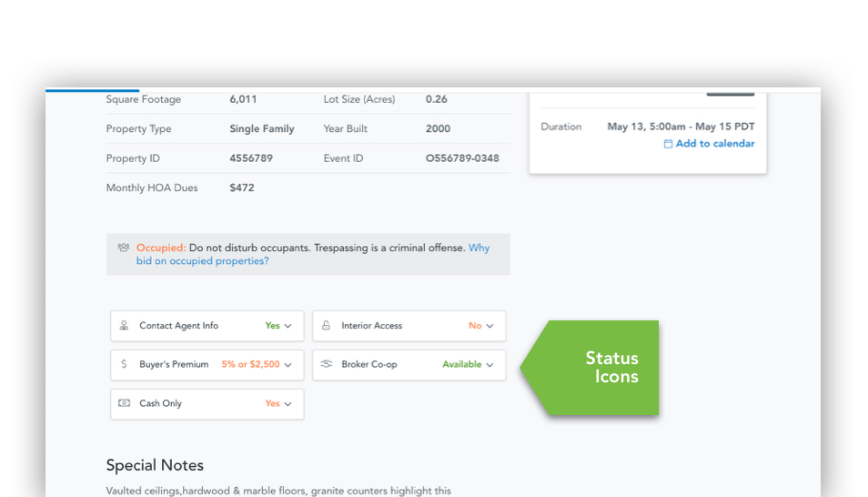
Task: Expand the Interior Access chevron
Action: point(490,326)
